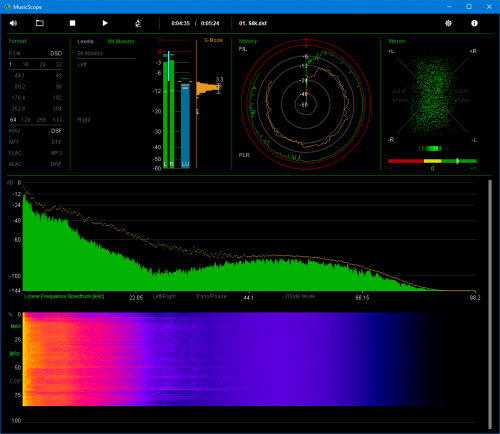Switch to the Levels tab
This screenshot has width=500, height=434.
(x=86, y=42)
